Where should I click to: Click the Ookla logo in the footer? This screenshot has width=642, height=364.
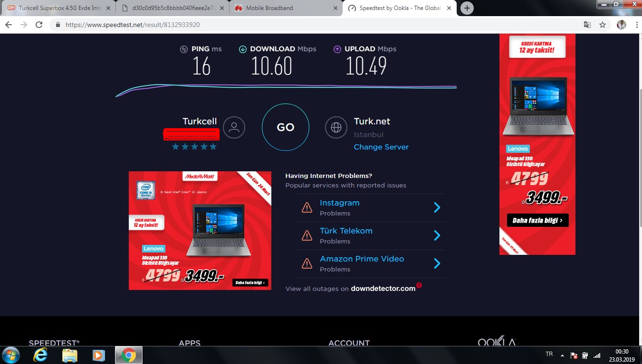click(x=497, y=341)
